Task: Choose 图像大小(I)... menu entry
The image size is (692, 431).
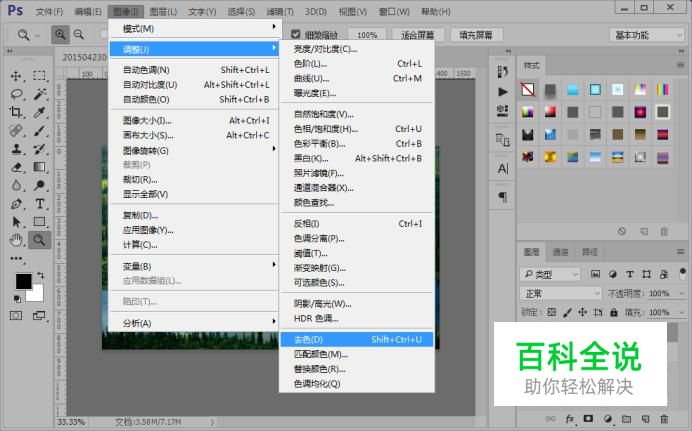Action: point(194,120)
